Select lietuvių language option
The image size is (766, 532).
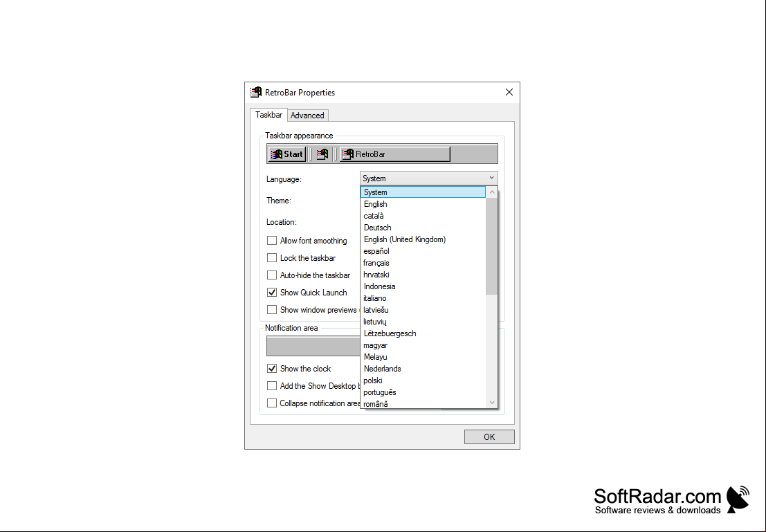click(423, 322)
